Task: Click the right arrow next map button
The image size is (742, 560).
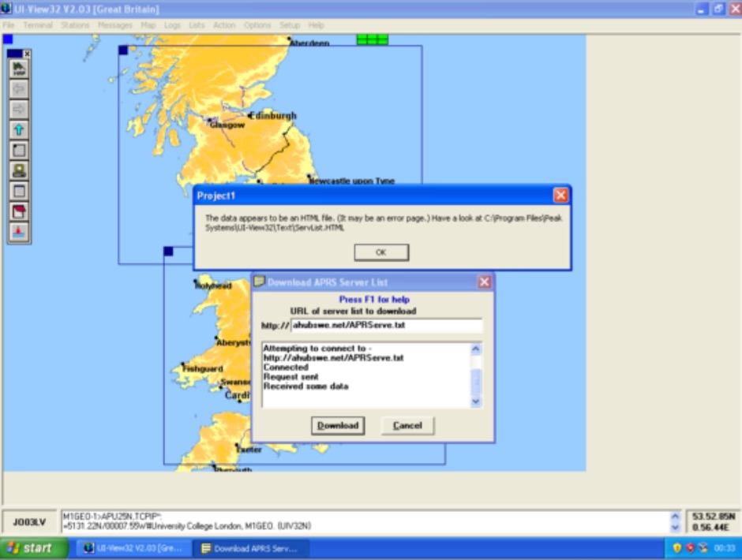Action: 19,110
